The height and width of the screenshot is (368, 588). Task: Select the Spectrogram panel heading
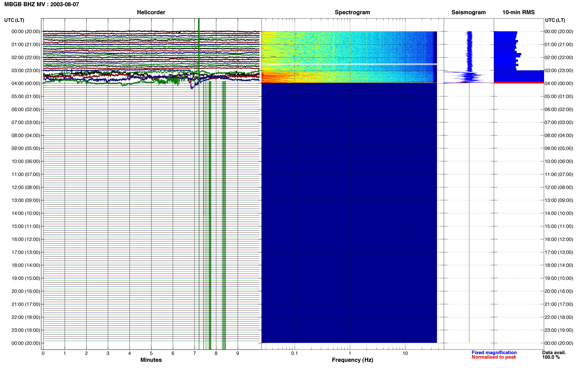pyautogui.click(x=352, y=12)
